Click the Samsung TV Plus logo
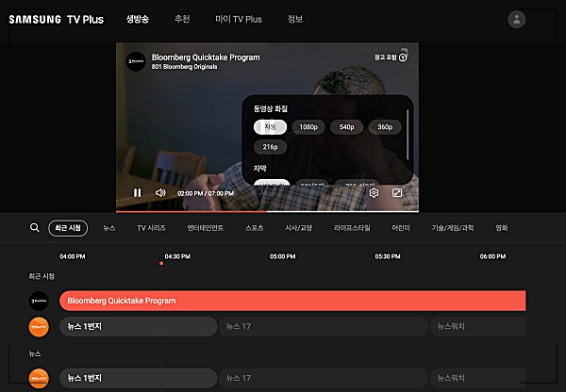 pyautogui.click(x=57, y=19)
